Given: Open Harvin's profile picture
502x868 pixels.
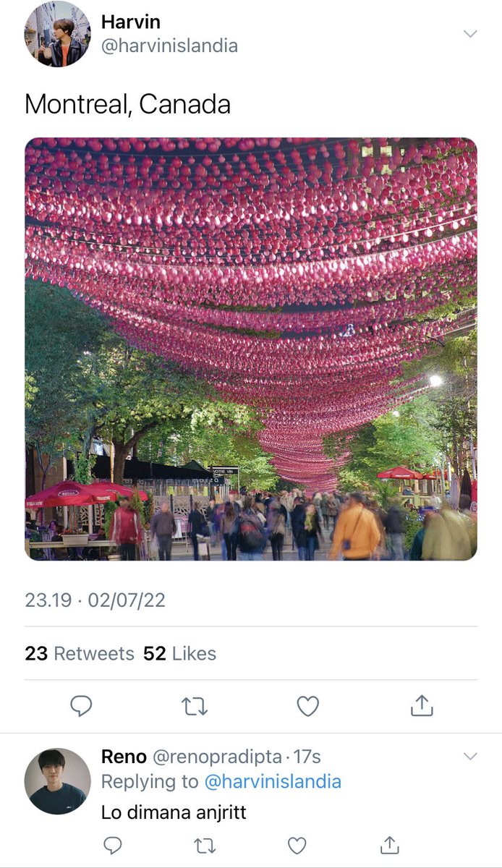Looking at the screenshot, I should (58, 34).
